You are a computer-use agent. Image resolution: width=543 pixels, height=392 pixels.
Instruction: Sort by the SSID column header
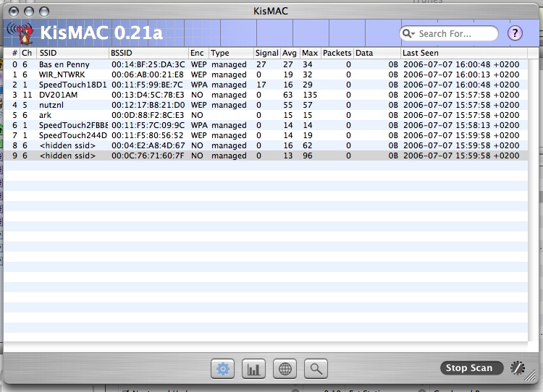coord(72,53)
